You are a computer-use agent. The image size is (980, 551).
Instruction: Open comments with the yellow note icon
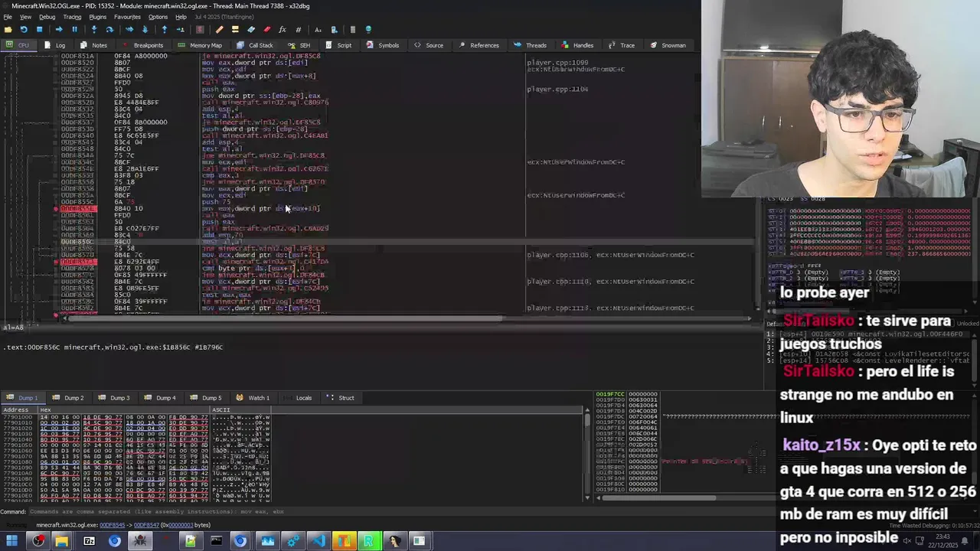[235, 29]
